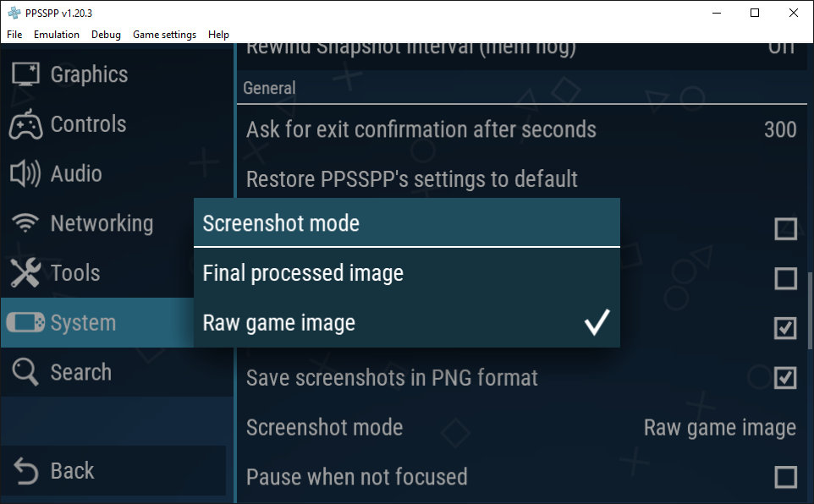Click the Networking wifi icon
Image resolution: width=814 pixels, height=504 pixels.
pos(25,223)
